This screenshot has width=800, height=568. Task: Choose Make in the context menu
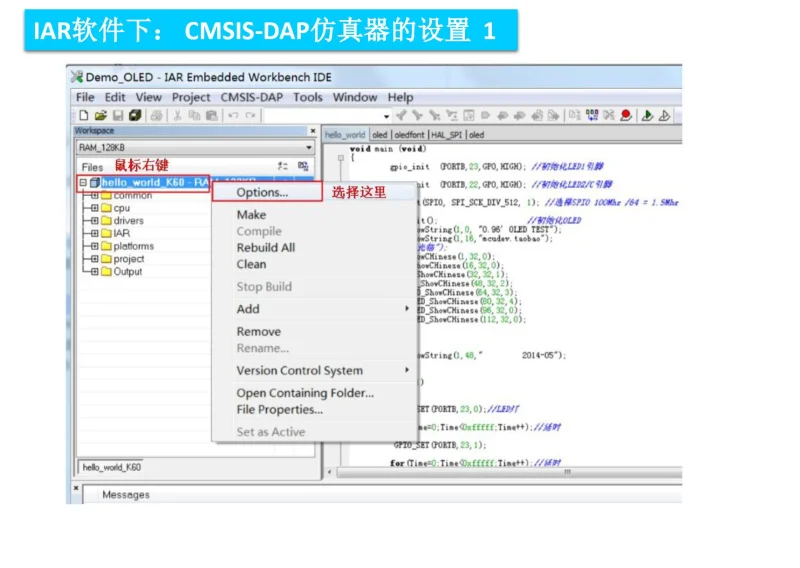[x=315, y=215]
